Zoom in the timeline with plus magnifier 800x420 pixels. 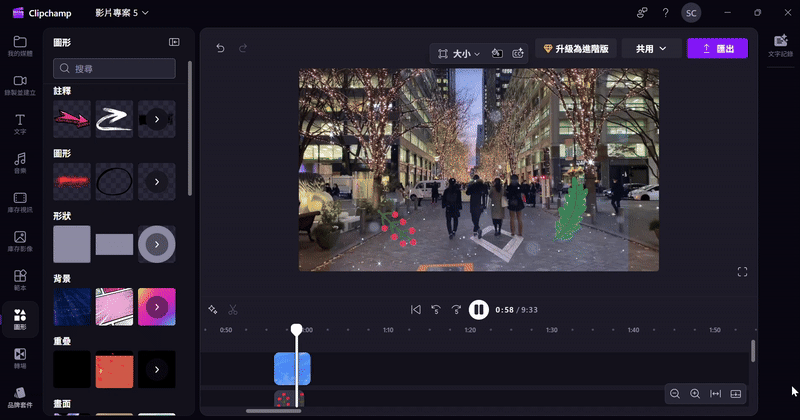(x=695, y=394)
